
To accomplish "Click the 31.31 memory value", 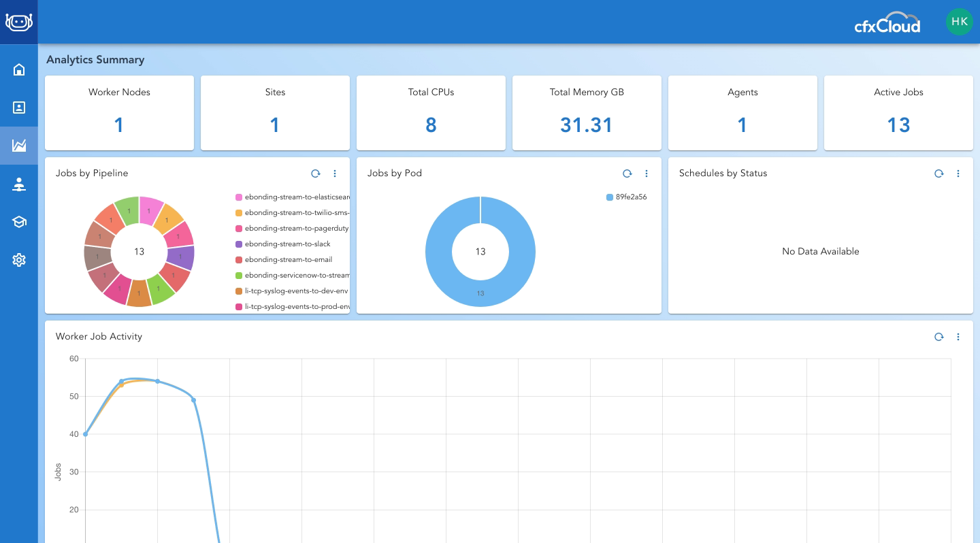I will [x=587, y=125].
